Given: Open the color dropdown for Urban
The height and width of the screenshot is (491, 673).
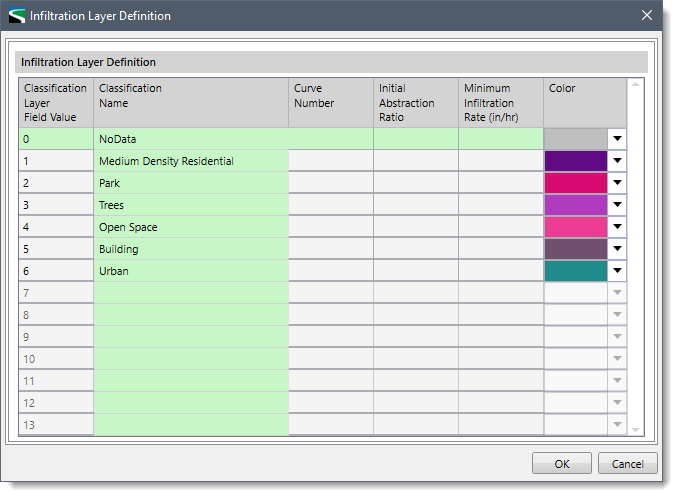Looking at the screenshot, I should coord(617,271).
